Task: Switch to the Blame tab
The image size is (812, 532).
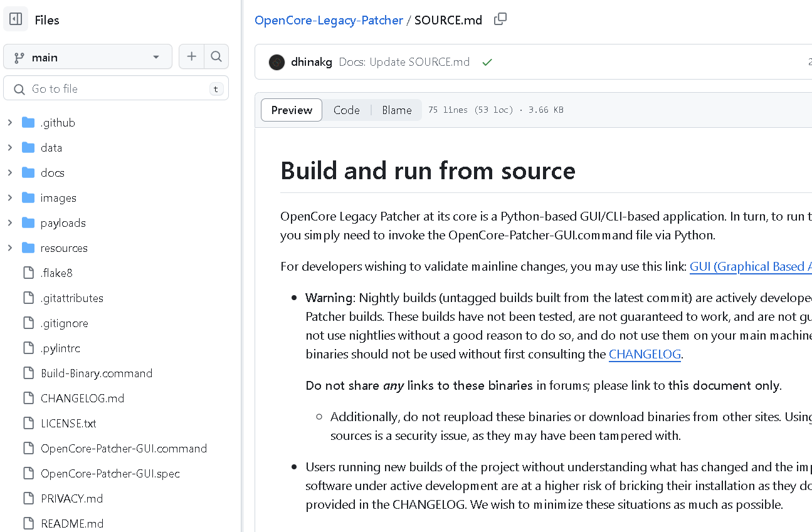Action: (x=396, y=110)
